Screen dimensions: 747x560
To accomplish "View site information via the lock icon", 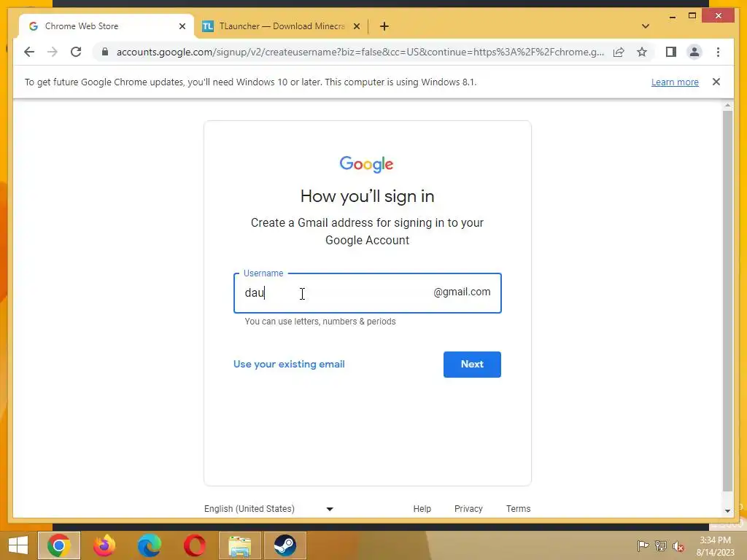I will coord(105,52).
